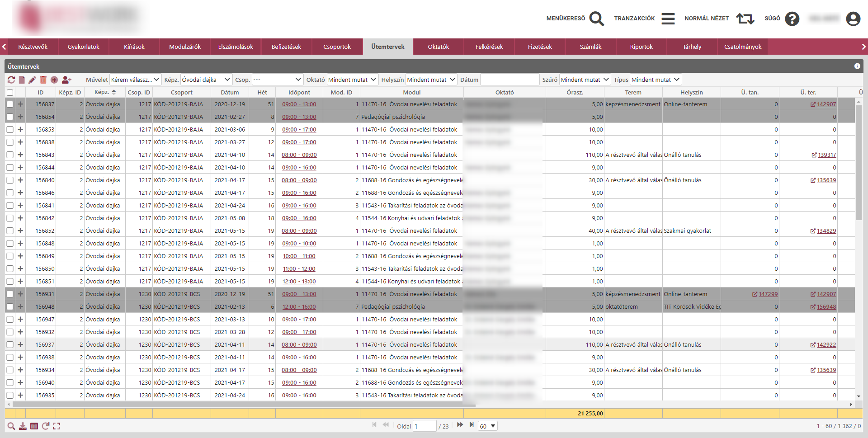
Task: Click the download icon in the bottom toolbar
Action: (23, 426)
